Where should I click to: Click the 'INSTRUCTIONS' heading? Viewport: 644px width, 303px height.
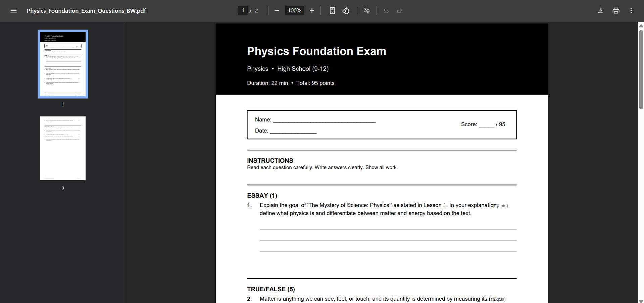click(270, 160)
